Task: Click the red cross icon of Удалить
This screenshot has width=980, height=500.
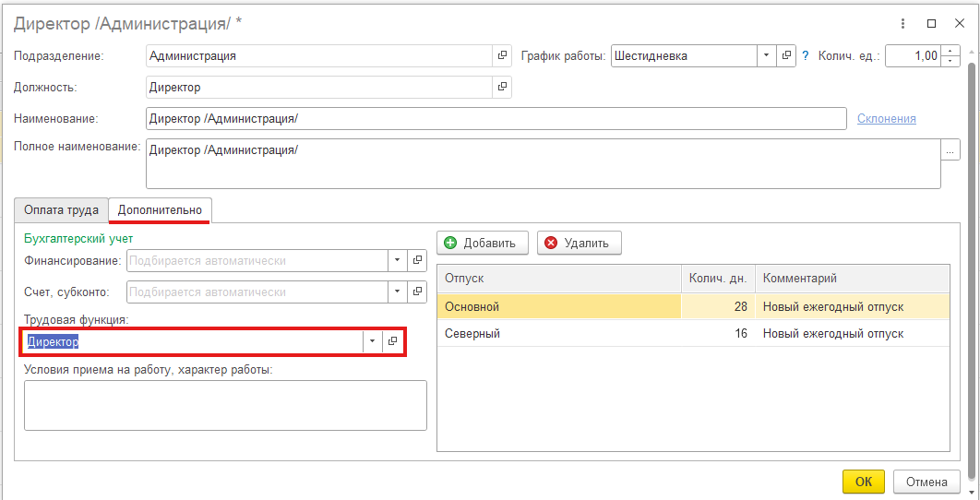Action: pyautogui.click(x=551, y=244)
